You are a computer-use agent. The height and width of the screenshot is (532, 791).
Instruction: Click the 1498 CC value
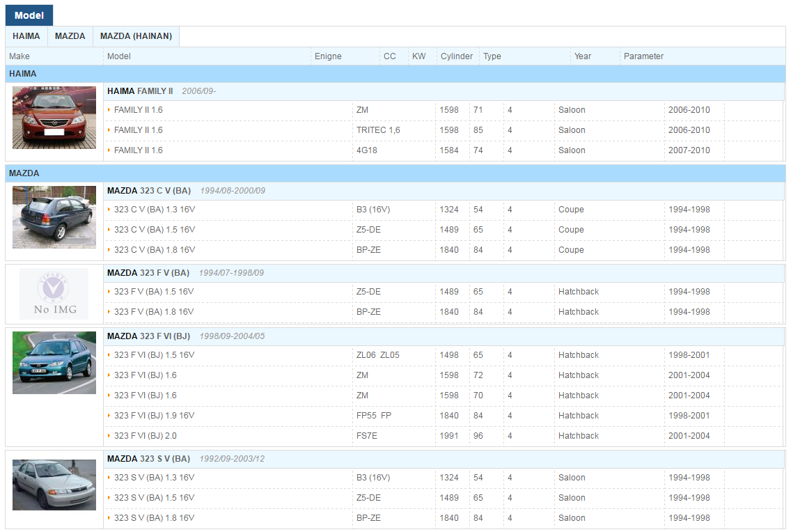click(449, 356)
